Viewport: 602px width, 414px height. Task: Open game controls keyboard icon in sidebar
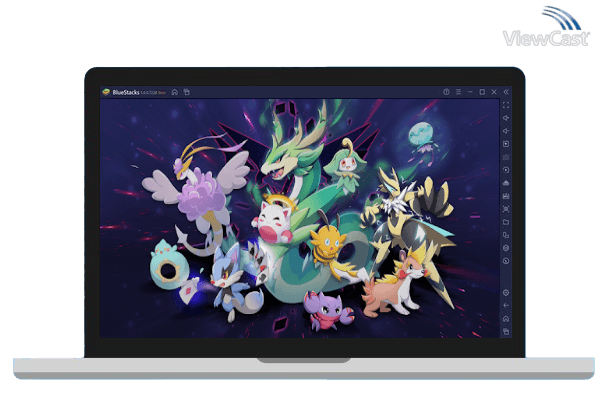[x=506, y=157]
